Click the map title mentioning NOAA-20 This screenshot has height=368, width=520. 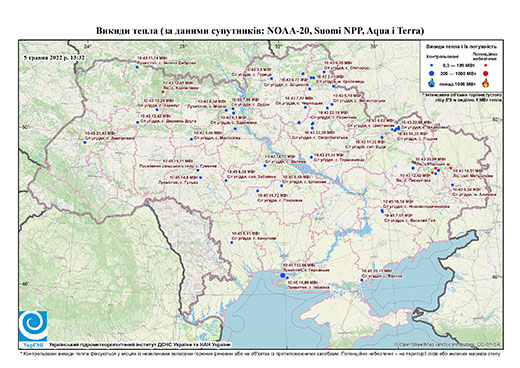[260, 31]
